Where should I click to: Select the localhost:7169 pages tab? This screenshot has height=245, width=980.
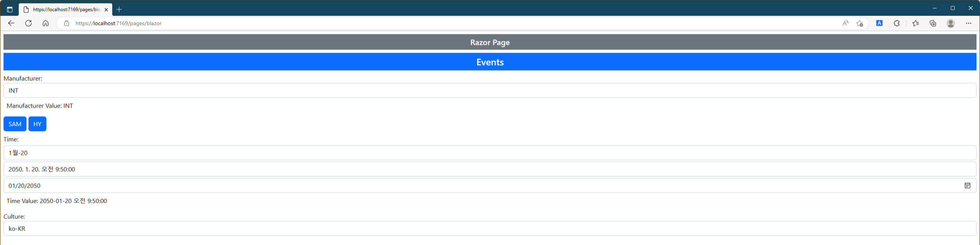tap(65, 9)
